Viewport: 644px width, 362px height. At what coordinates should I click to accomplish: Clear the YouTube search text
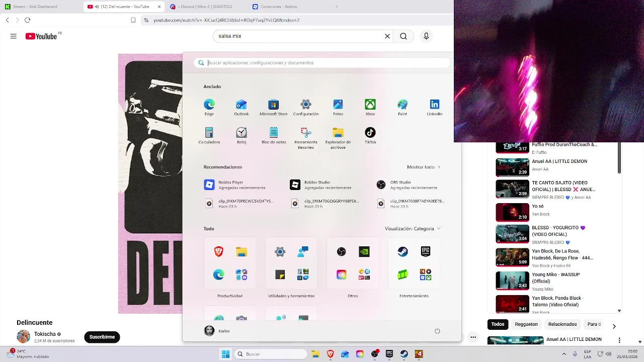click(x=387, y=36)
